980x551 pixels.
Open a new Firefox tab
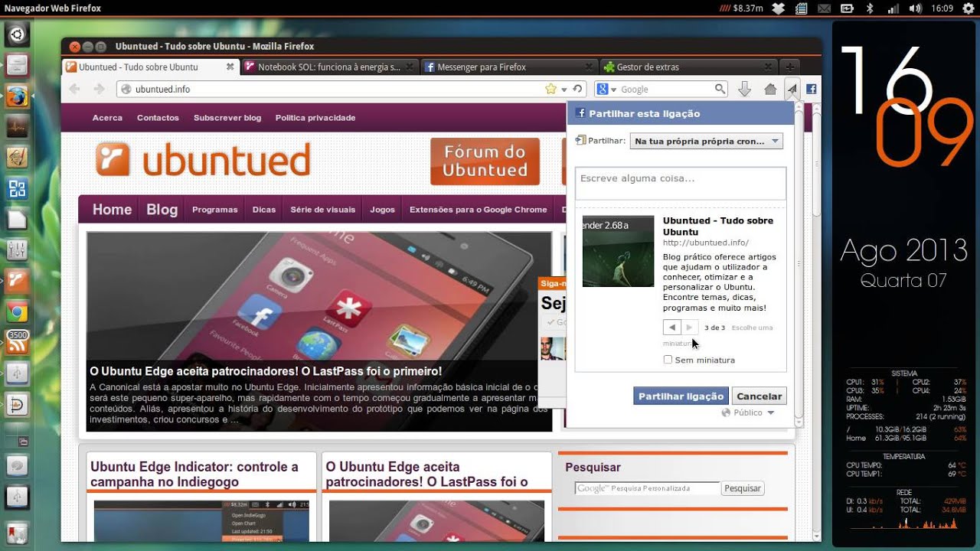pyautogui.click(x=790, y=67)
